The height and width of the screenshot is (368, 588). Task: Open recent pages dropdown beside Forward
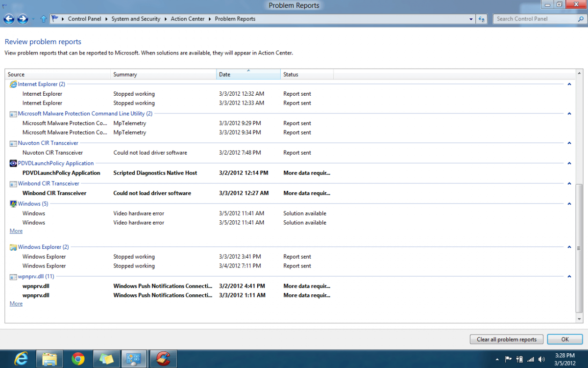point(33,19)
